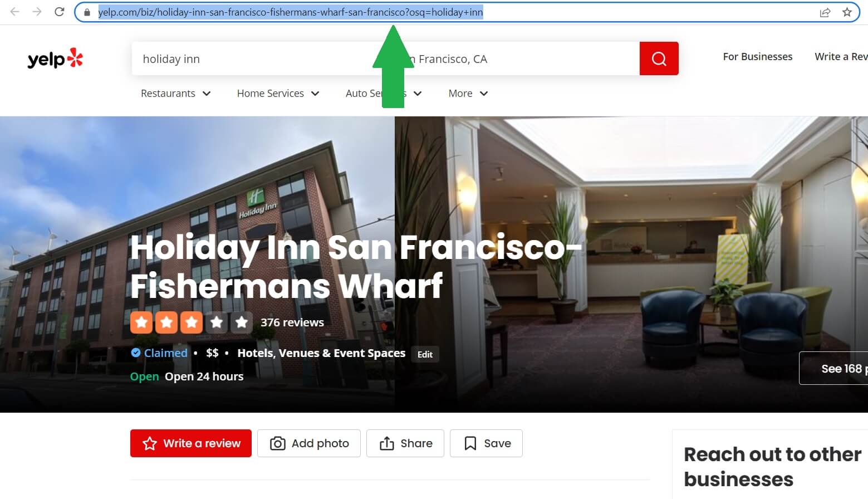Click the Yelp logo
The height and width of the screenshot is (499, 868).
coord(55,58)
